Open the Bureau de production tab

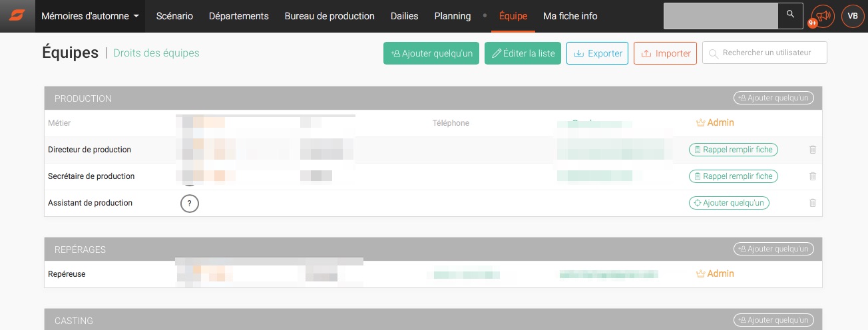point(329,16)
